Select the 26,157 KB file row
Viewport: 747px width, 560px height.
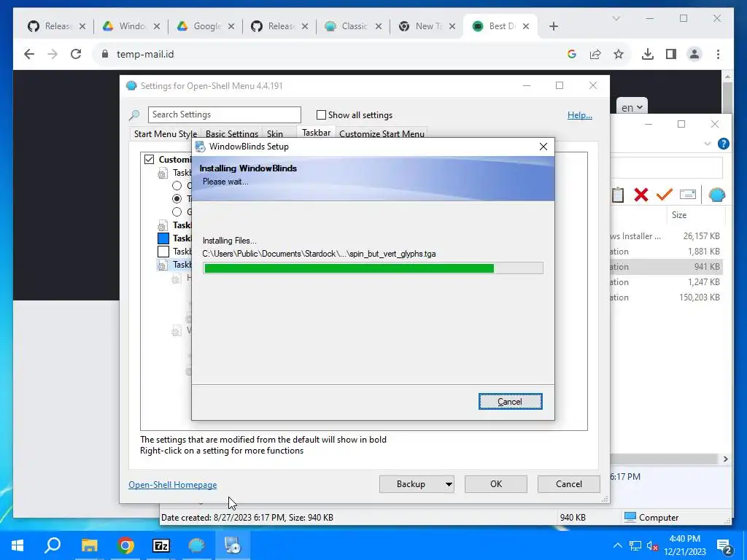click(666, 236)
